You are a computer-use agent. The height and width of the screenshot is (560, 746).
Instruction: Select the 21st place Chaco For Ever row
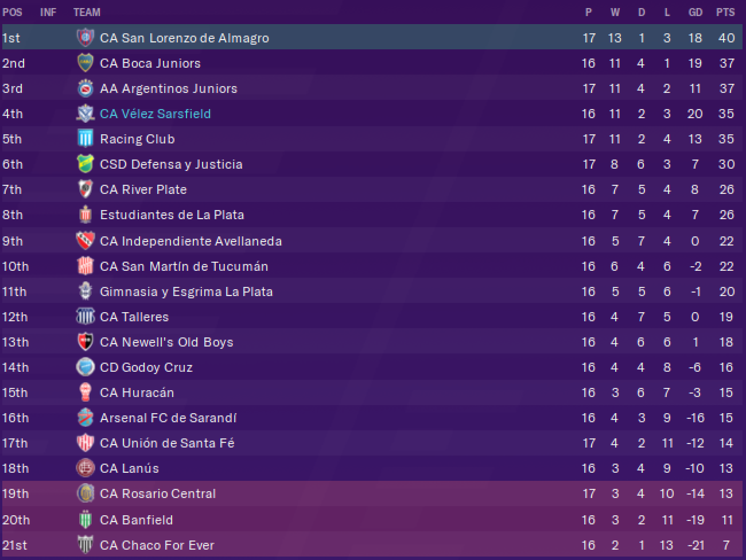click(373, 545)
